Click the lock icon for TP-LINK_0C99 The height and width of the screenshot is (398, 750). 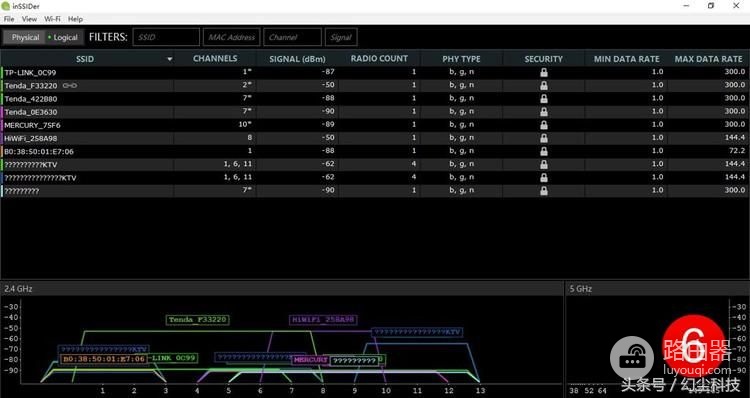click(x=543, y=72)
